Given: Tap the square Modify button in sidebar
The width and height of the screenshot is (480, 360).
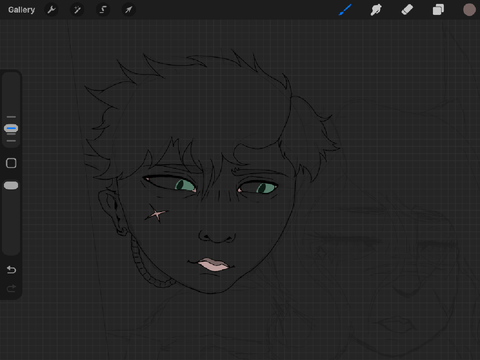Looking at the screenshot, I should click(x=11, y=163).
